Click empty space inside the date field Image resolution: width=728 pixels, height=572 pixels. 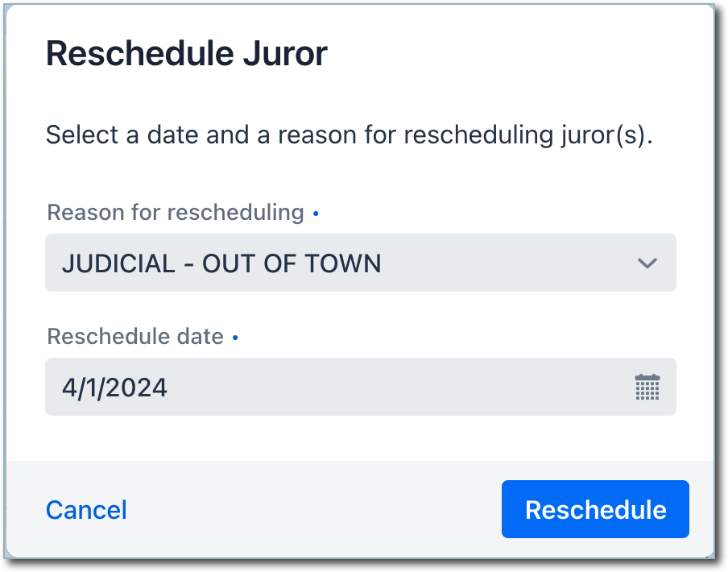point(403,388)
